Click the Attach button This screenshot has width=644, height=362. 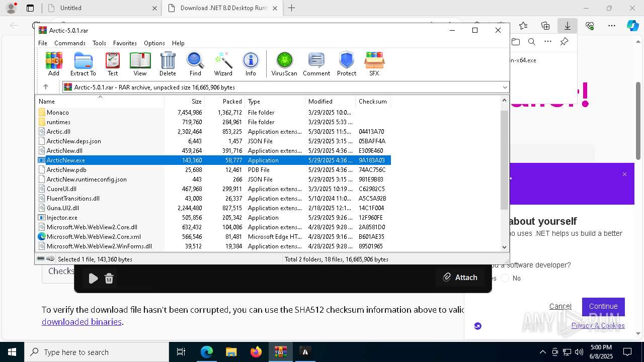(x=460, y=277)
